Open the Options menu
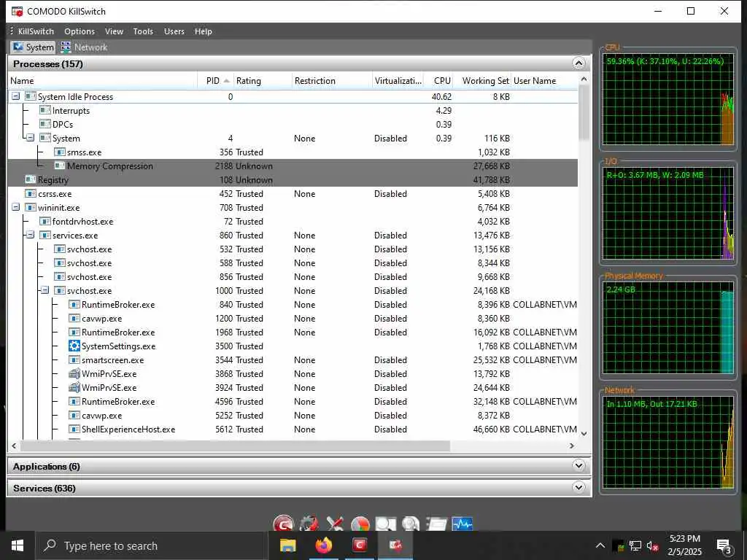 (80, 31)
